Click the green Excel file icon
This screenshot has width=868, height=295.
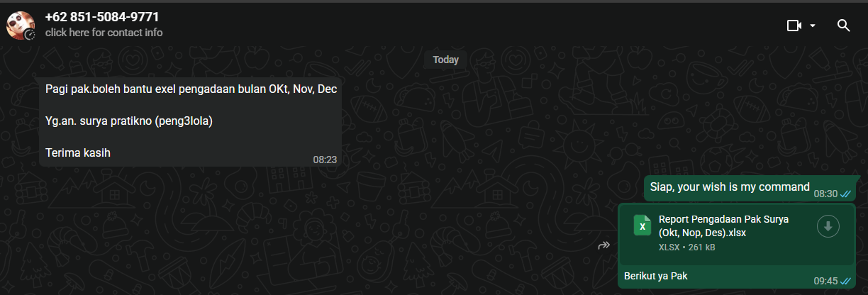pos(642,226)
